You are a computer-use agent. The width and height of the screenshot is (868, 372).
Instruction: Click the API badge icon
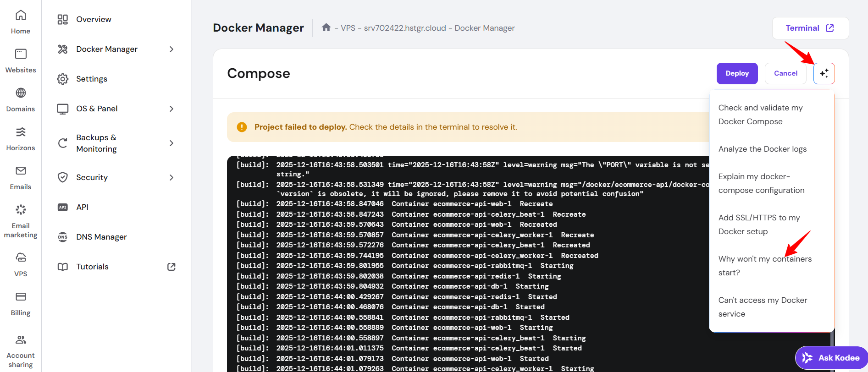tap(63, 207)
